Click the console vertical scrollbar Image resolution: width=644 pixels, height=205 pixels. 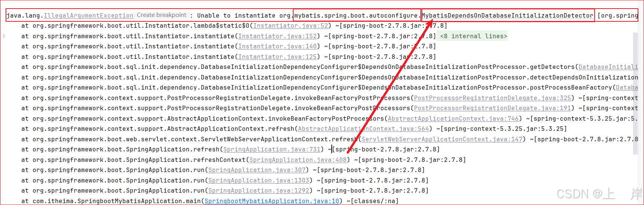635,94
